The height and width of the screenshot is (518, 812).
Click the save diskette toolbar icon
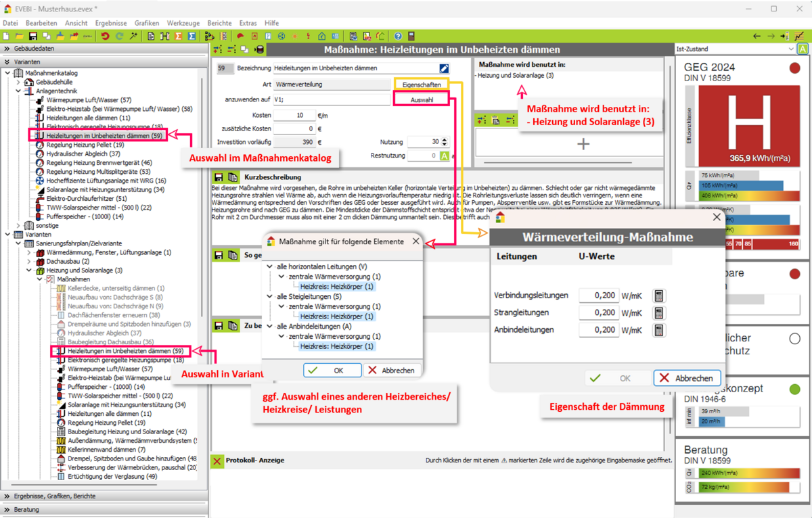[32, 36]
